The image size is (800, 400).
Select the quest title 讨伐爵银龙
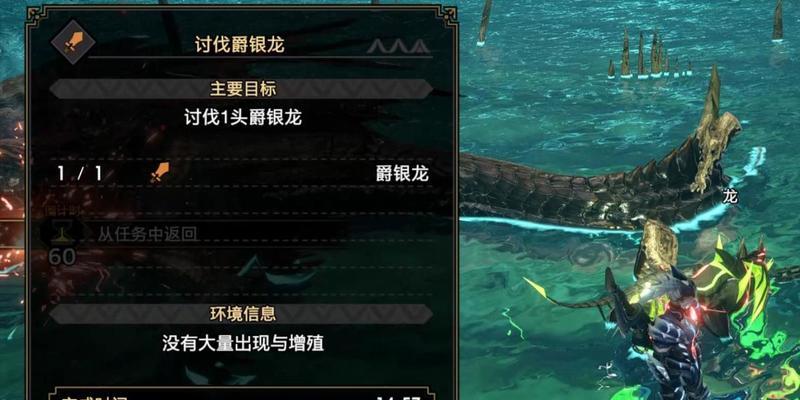(239, 44)
